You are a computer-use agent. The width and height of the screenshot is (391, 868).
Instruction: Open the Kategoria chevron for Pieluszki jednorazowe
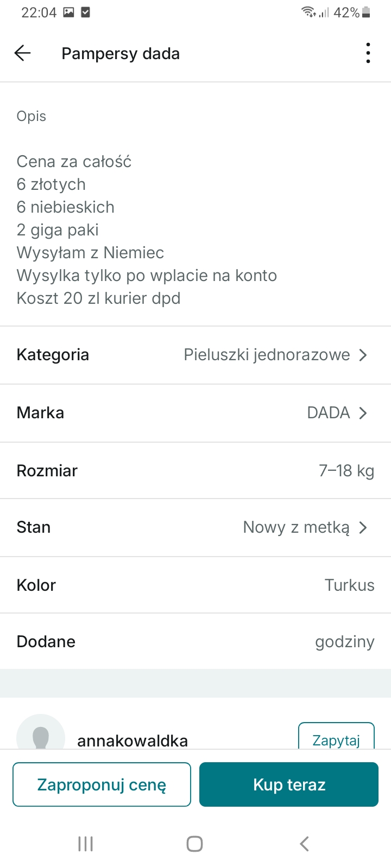(x=363, y=355)
